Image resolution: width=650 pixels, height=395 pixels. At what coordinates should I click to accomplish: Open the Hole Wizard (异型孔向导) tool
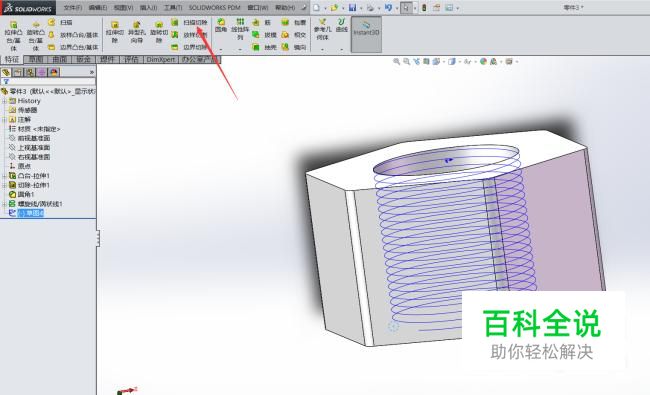click(137, 32)
